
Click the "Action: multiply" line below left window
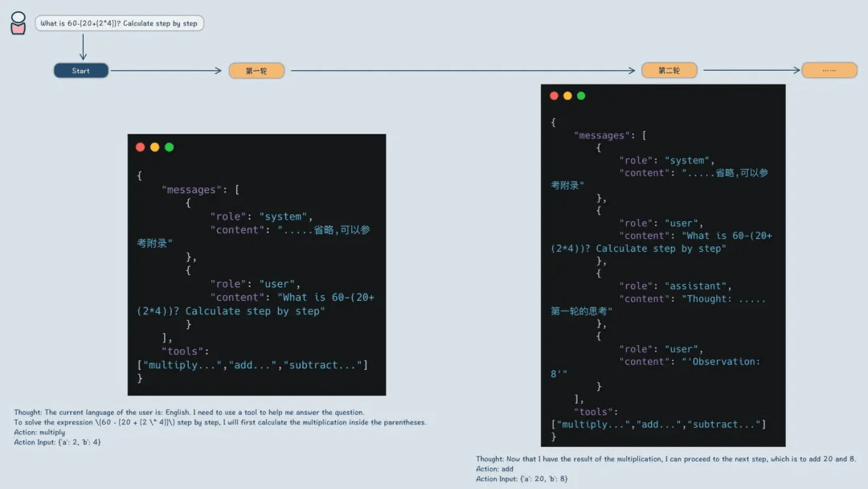(39, 432)
